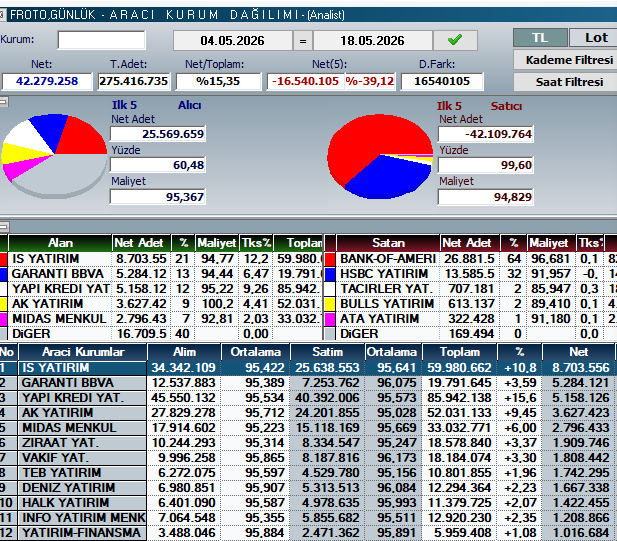Click HSBC YATIRIM seller row
The width and height of the screenshot is (617, 541).
pos(471,274)
